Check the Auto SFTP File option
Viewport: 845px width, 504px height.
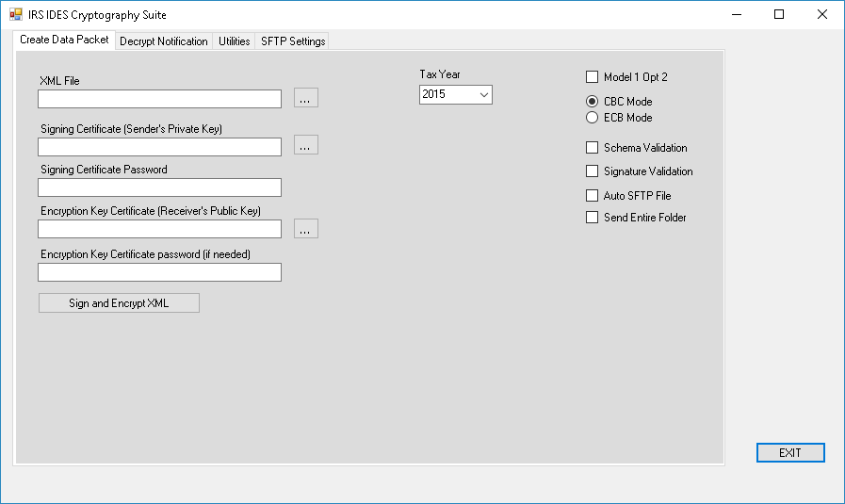[592, 196]
